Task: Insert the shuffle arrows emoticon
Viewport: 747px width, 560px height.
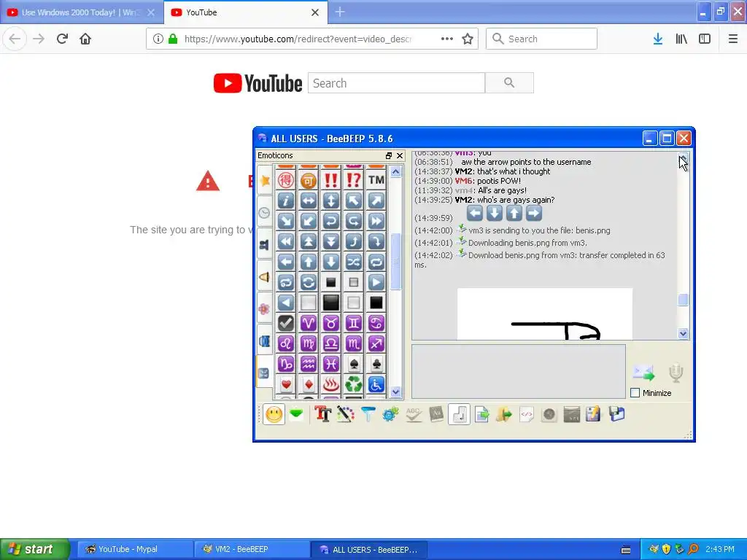Action: click(x=354, y=262)
